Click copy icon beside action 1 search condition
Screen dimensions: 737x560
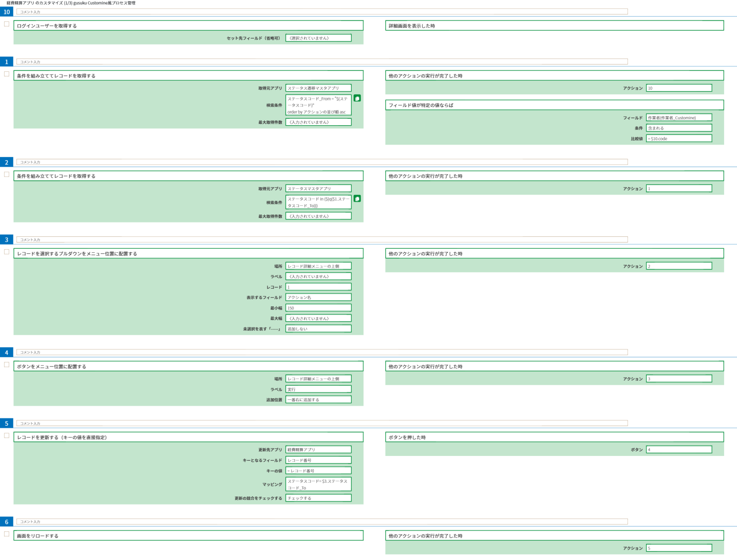(x=357, y=98)
